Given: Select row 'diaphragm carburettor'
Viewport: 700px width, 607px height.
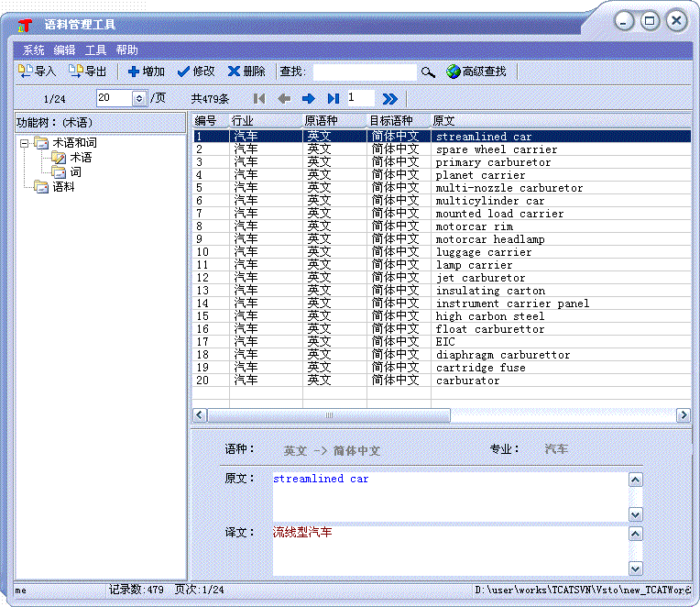Looking at the screenshot, I should point(442,355).
